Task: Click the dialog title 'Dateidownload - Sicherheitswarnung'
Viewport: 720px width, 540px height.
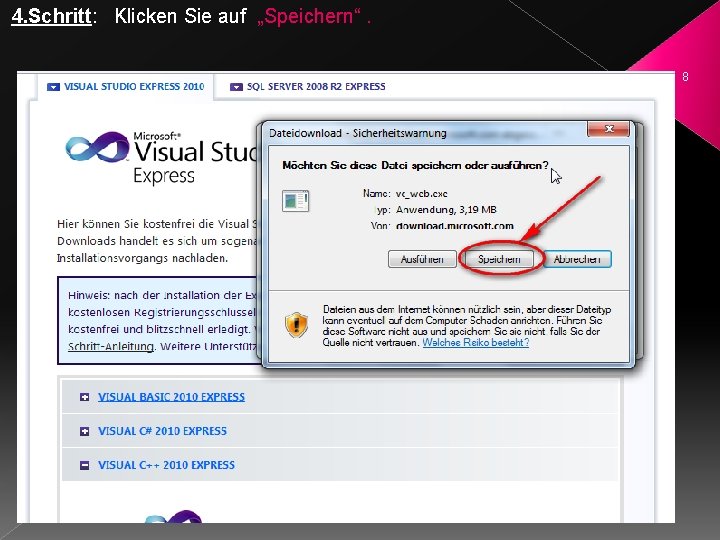Action: click(x=358, y=133)
